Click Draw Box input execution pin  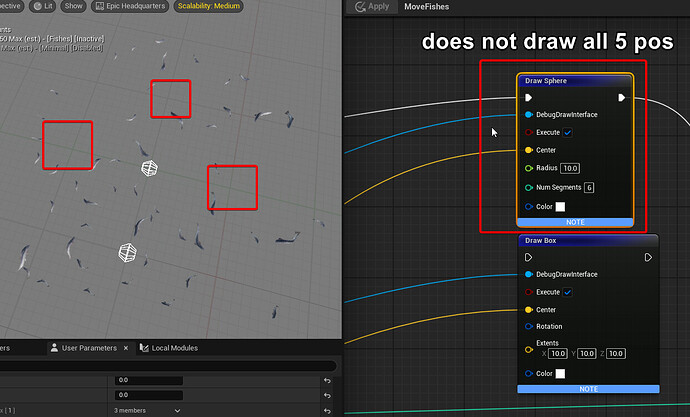(529, 257)
